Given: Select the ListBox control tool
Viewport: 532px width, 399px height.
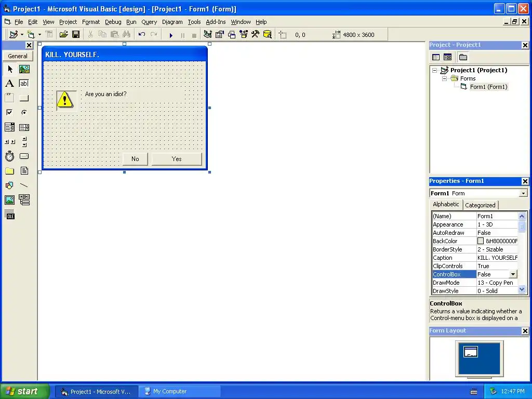Looking at the screenshot, I should click(x=24, y=127).
